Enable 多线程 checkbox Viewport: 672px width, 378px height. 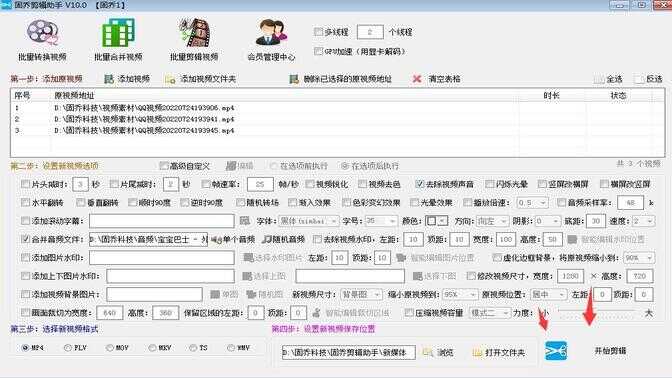[x=318, y=32]
